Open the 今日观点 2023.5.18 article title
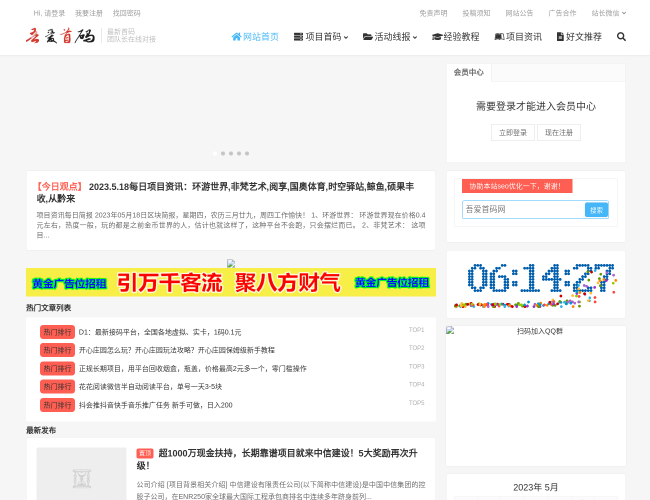Viewport: 650px width, 500px height. 225,192
